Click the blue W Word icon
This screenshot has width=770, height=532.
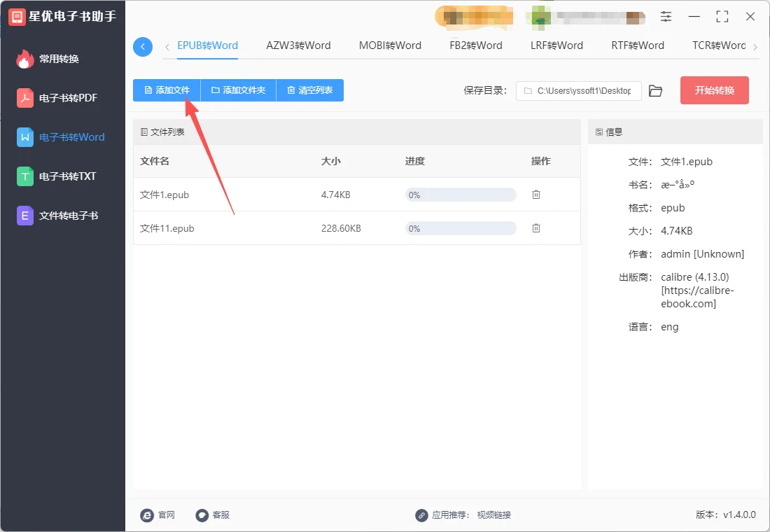click(25, 137)
